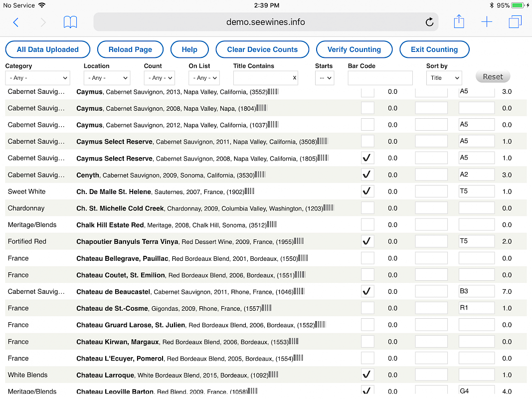Tap barcode icon for Caymus 2008 (1804)
This screenshot has width=532, height=399.
[x=262, y=108]
